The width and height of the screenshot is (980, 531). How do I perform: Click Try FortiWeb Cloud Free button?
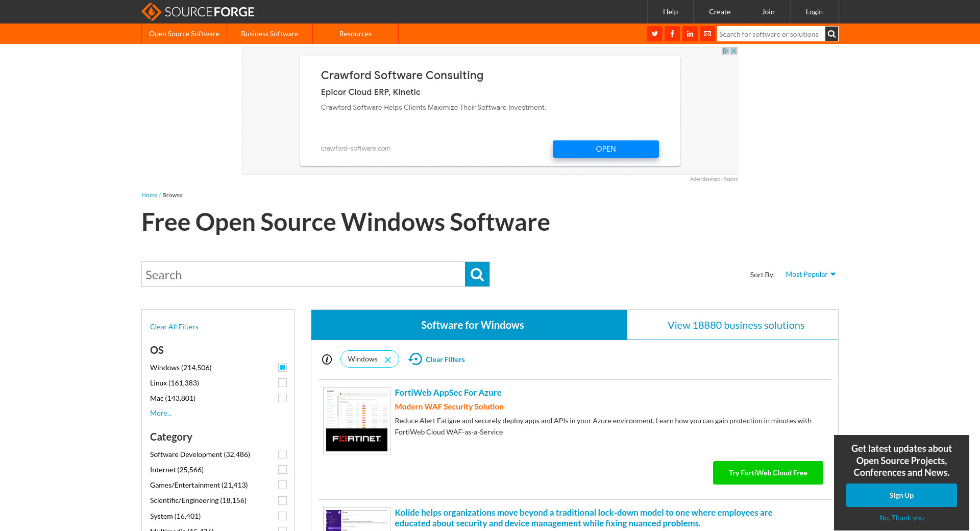[x=768, y=473]
